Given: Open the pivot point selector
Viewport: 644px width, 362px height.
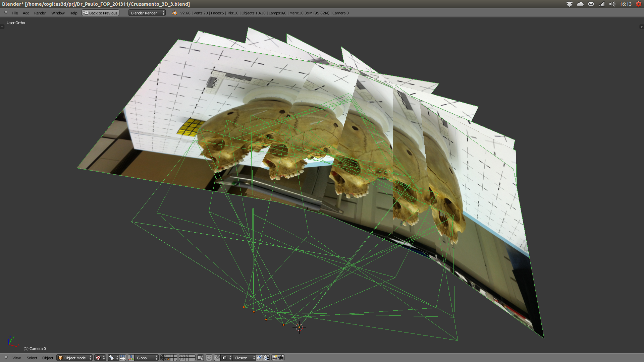Looking at the screenshot, I should pyautogui.click(x=113, y=358).
